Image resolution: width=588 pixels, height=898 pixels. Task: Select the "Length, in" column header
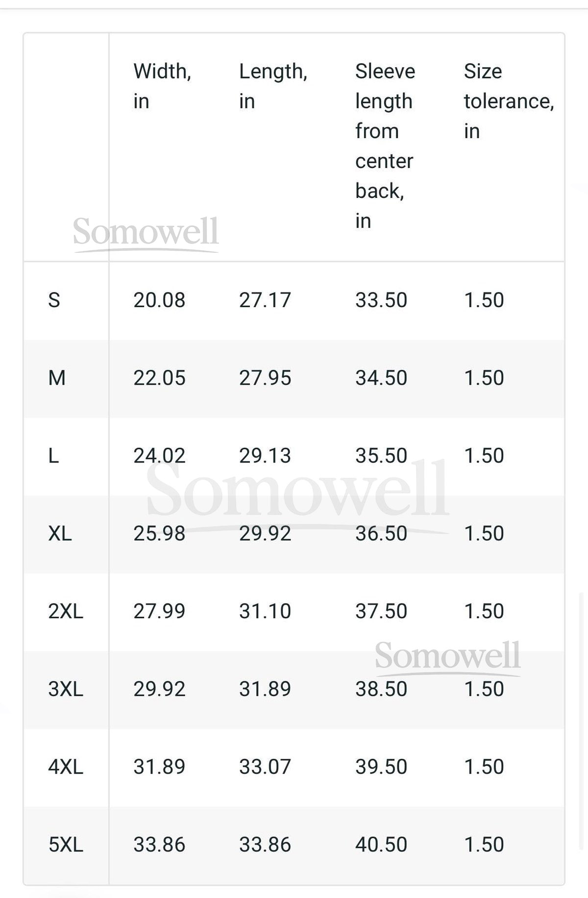273,86
